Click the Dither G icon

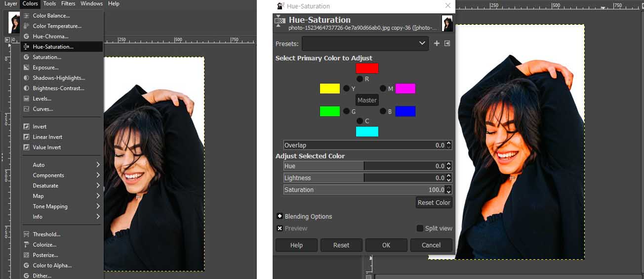[x=27, y=276]
